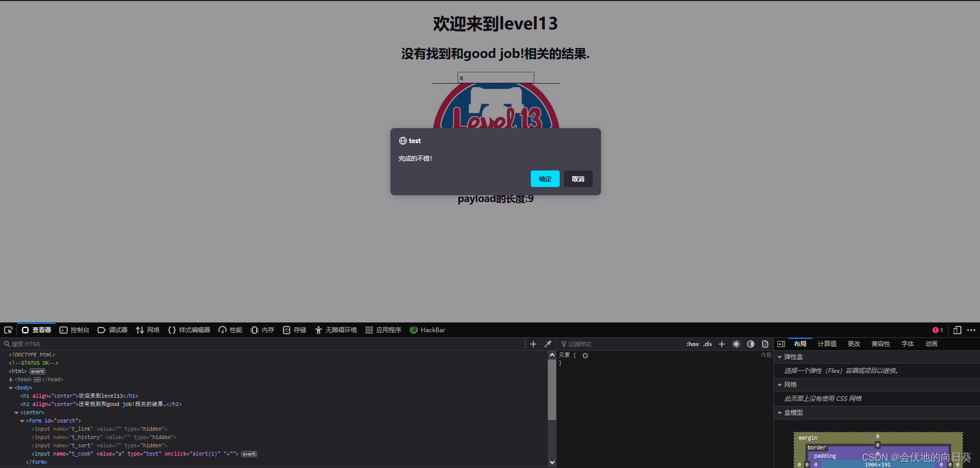This screenshot has height=468, width=980.
Task: Toggle print media simulation icon
Action: click(x=765, y=344)
